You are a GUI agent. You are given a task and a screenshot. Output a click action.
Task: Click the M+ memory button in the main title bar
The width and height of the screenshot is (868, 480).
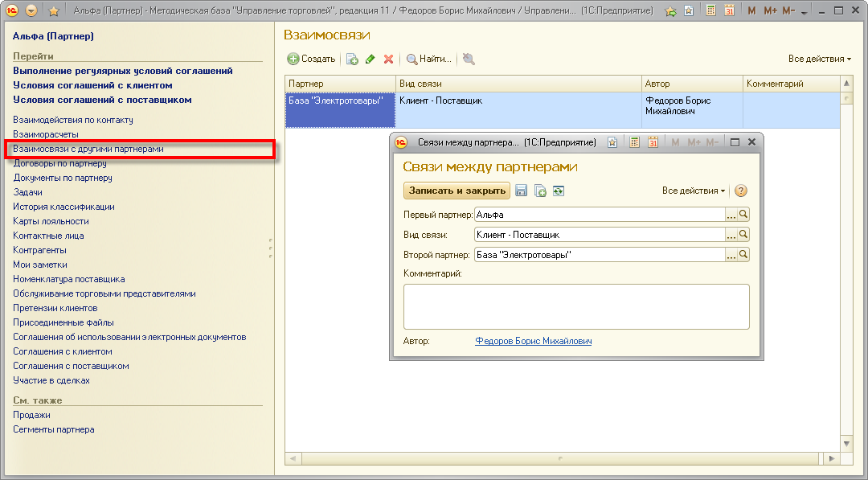(x=770, y=10)
